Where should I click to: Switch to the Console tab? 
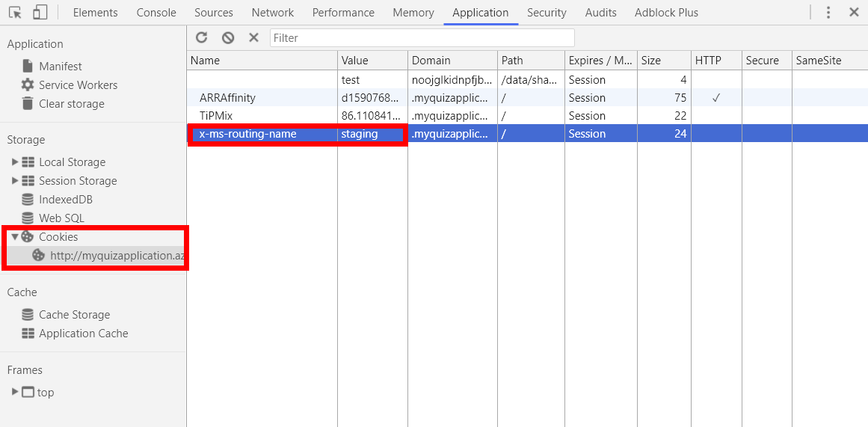pos(156,12)
